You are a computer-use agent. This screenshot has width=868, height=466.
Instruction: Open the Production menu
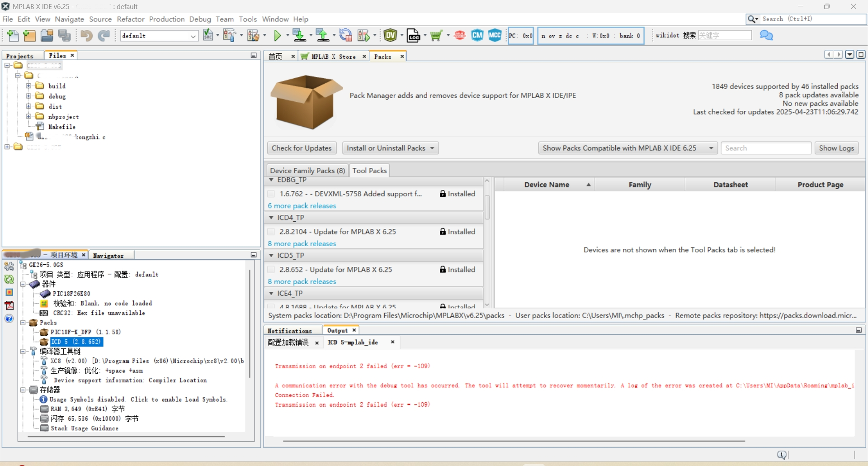click(x=166, y=19)
